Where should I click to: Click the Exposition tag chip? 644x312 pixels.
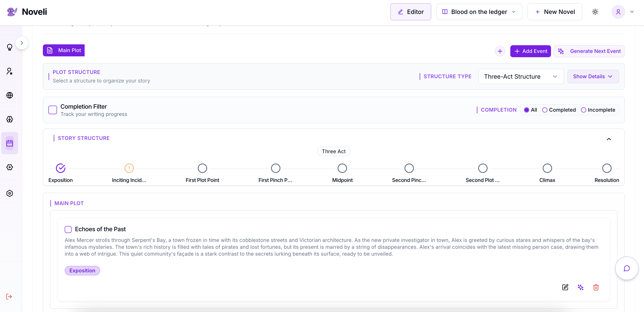click(82, 270)
